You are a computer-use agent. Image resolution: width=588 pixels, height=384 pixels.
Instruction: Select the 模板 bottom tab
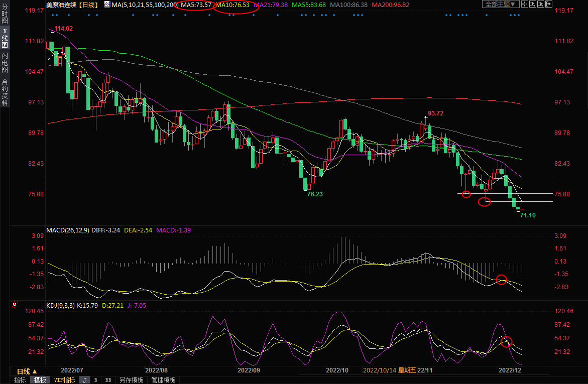tap(40, 380)
